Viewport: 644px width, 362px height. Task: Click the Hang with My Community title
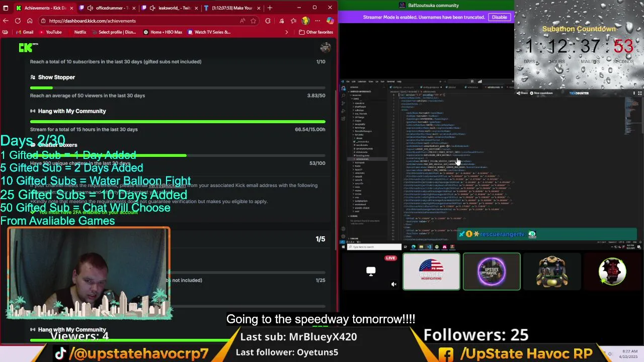click(x=72, y=111)
